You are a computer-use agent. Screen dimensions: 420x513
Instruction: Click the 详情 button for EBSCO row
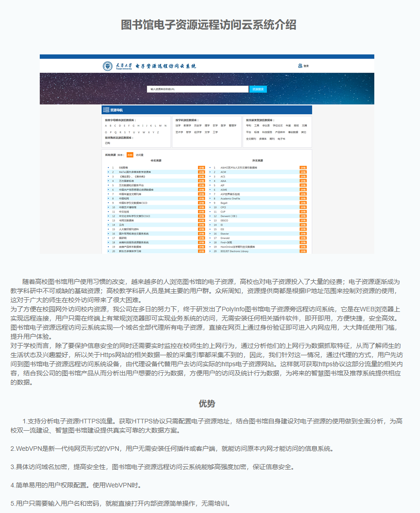303,220
